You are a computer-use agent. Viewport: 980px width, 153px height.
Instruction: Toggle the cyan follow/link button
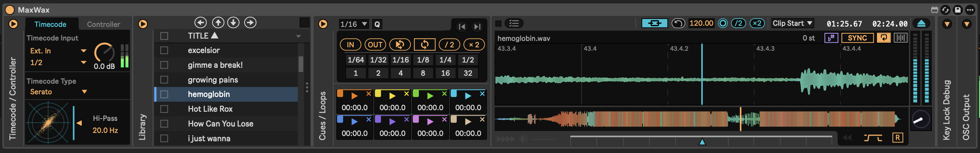coord(654,23)
